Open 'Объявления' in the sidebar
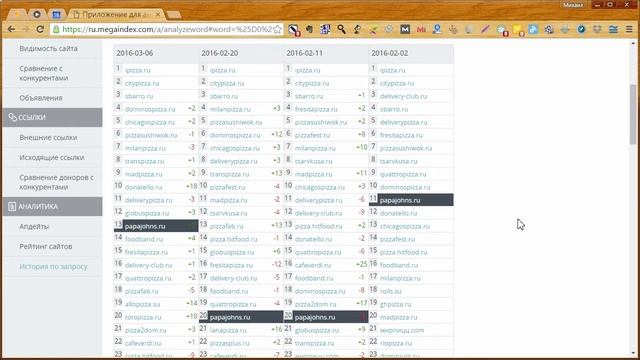Screen dimensions: 640x360 coord(41,98)
